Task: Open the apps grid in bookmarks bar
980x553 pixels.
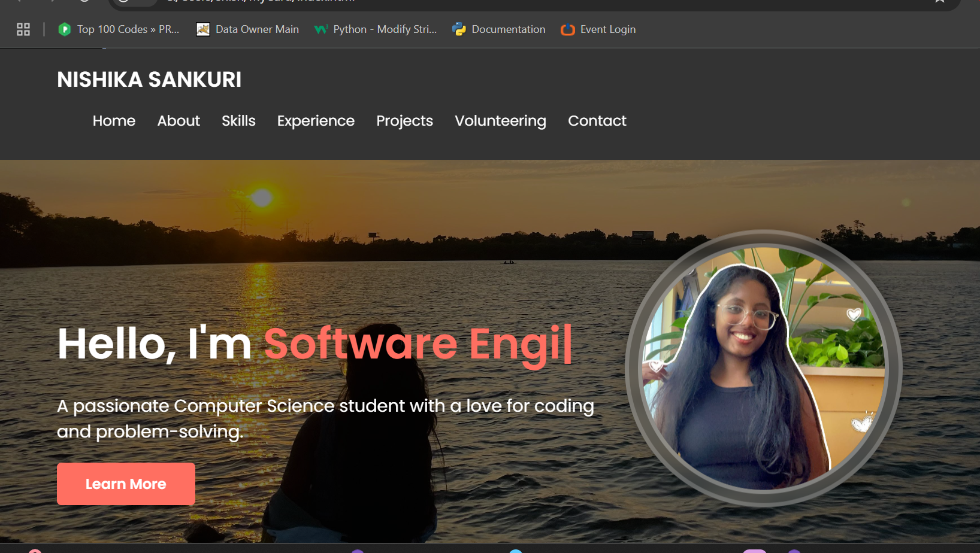Action: pyautogui.click(x=23, y=29)
